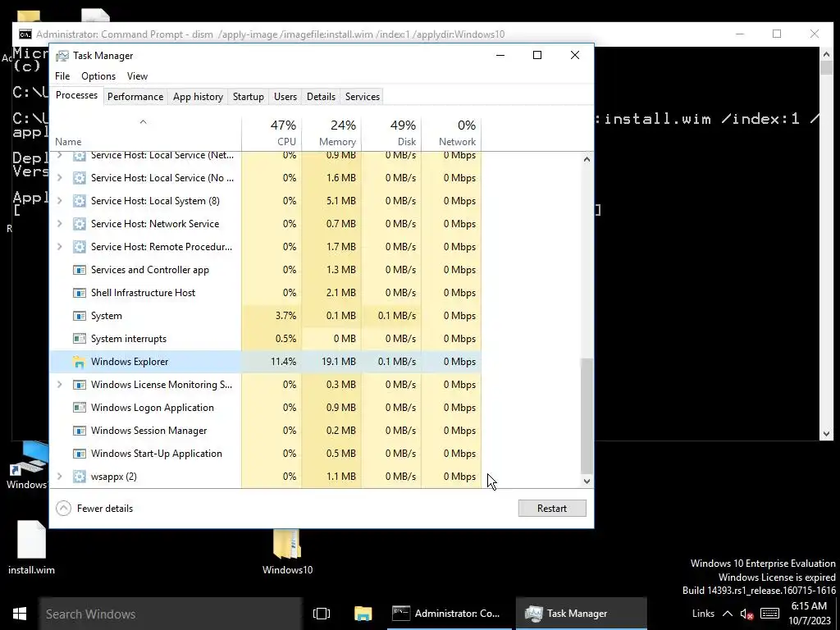Screen dimensions: 840x630
Task: Open the clock showing 6:15 AM
Action: pyautogui.click(x=809, y=614)
